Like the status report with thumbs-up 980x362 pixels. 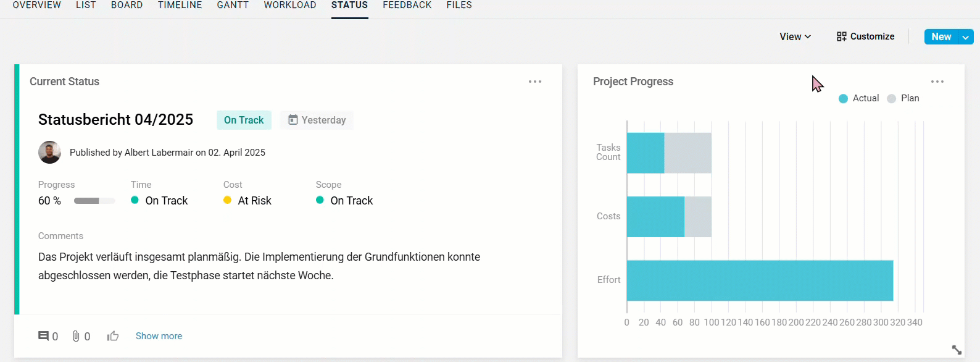point(113,336)
